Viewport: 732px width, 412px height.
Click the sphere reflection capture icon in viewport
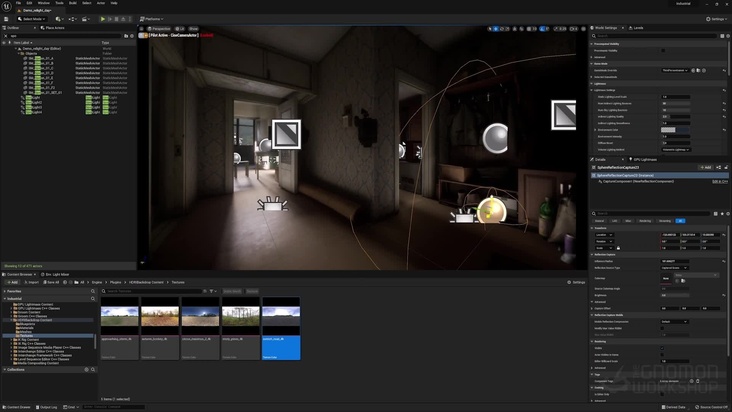click(x=495, y=138)
